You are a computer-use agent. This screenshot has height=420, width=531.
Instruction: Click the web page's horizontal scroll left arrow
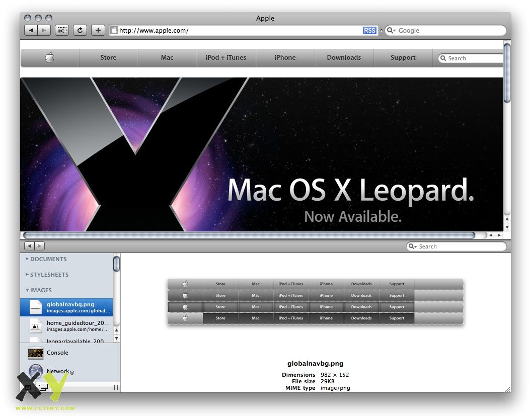point(491,235)
